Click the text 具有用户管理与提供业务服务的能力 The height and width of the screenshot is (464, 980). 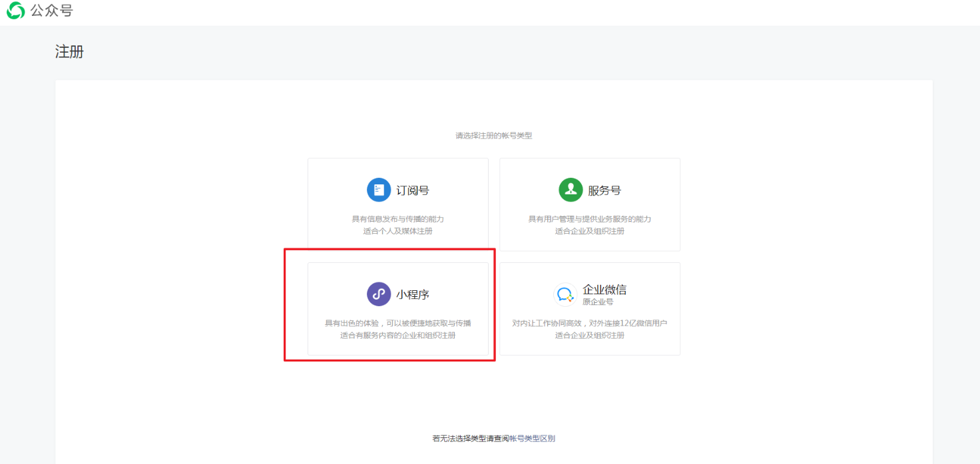pos(590,219)
